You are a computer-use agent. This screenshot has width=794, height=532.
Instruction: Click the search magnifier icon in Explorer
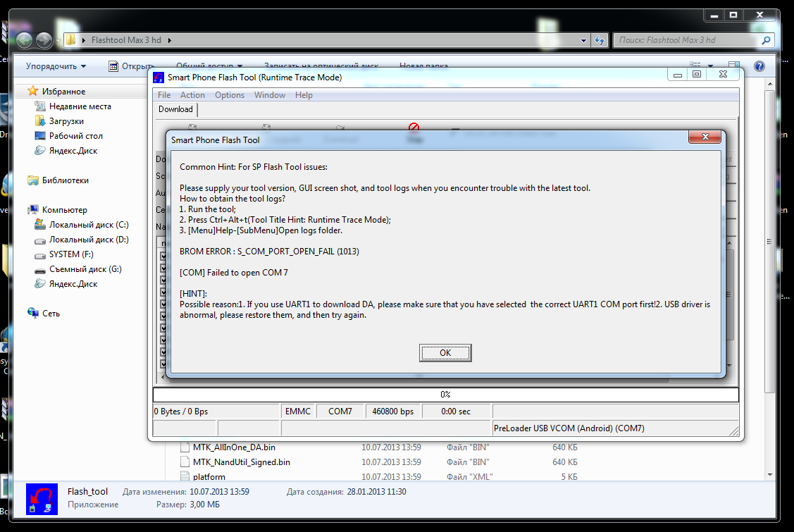click(766, 40)
